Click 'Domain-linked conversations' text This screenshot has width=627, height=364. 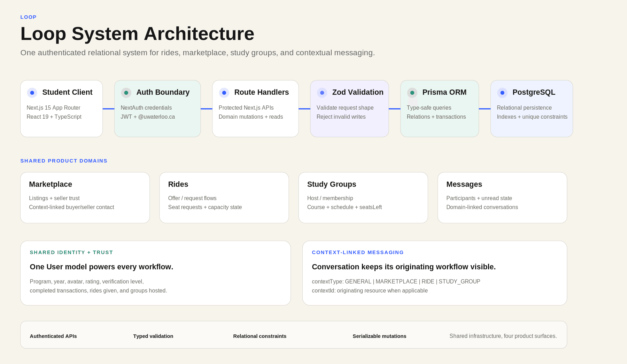click(482, 207)
